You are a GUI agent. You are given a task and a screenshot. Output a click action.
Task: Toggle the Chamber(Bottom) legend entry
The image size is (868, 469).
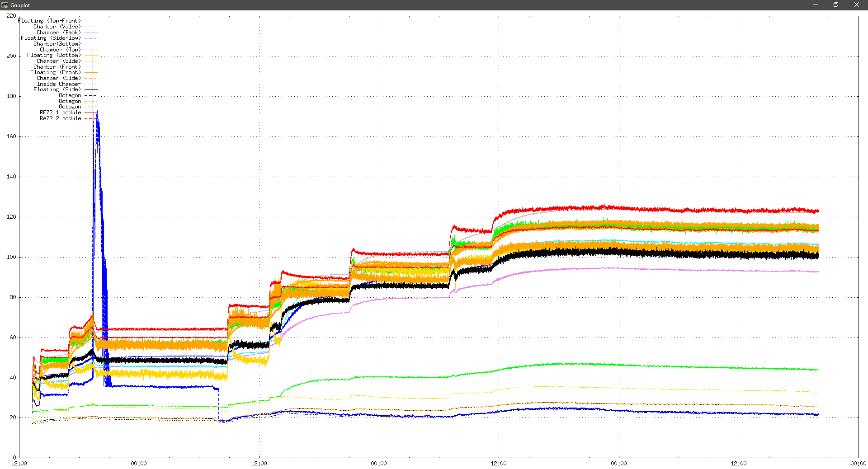[57, 44]
